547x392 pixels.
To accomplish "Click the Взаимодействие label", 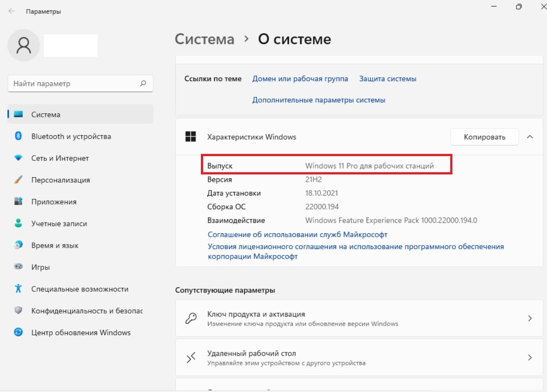I will [x=236, y=220].
